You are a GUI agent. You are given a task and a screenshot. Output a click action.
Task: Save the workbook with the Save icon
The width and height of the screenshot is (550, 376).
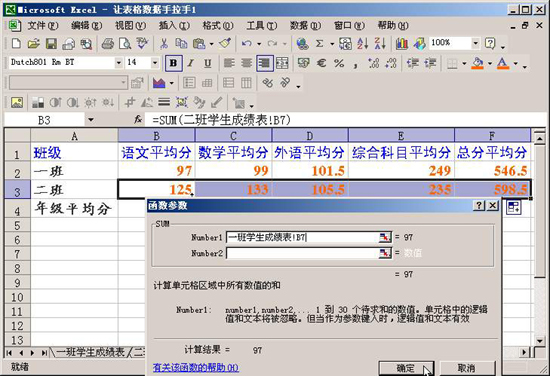pyautogui.click(x=51, y=43)
